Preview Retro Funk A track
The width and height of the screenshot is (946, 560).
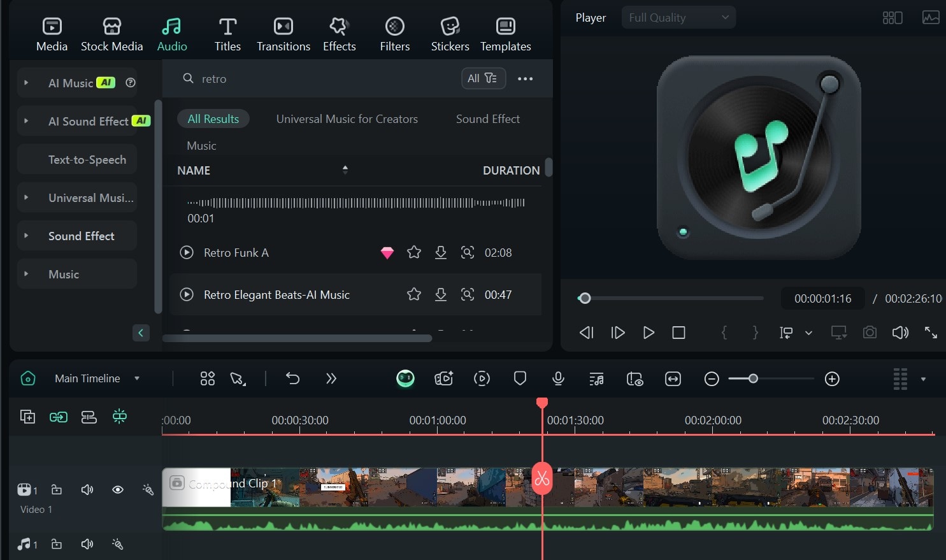[x=187, y=252]
